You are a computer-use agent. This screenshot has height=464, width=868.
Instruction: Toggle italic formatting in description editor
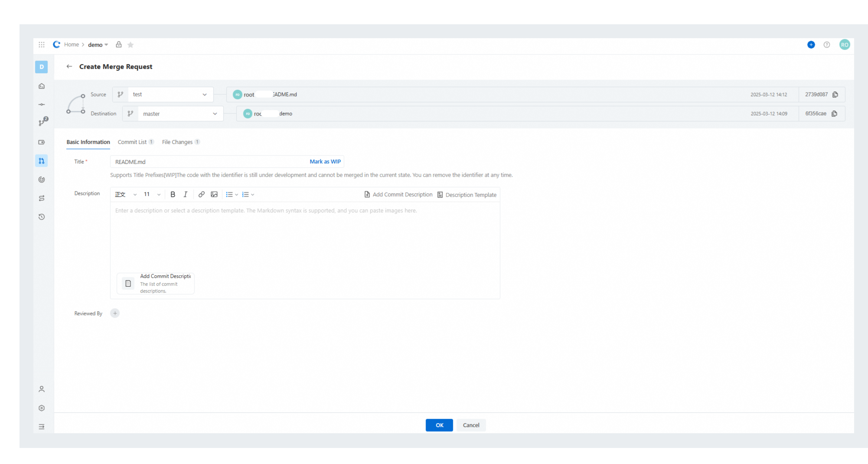(x=185, y=194)
